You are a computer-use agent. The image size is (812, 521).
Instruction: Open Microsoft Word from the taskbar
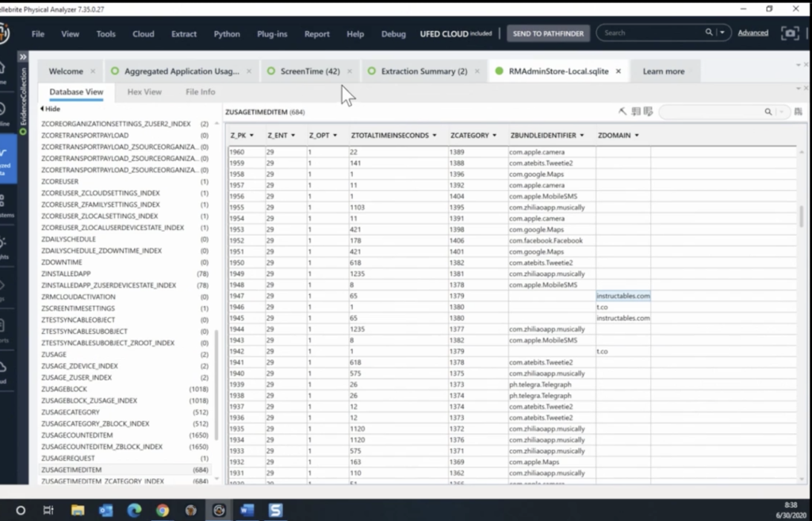point(247,510)
